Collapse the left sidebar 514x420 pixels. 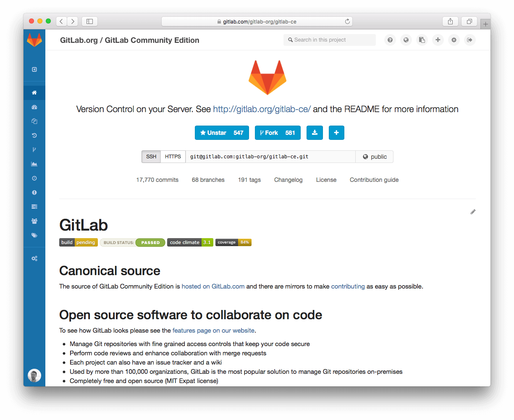tap(34, 68)
